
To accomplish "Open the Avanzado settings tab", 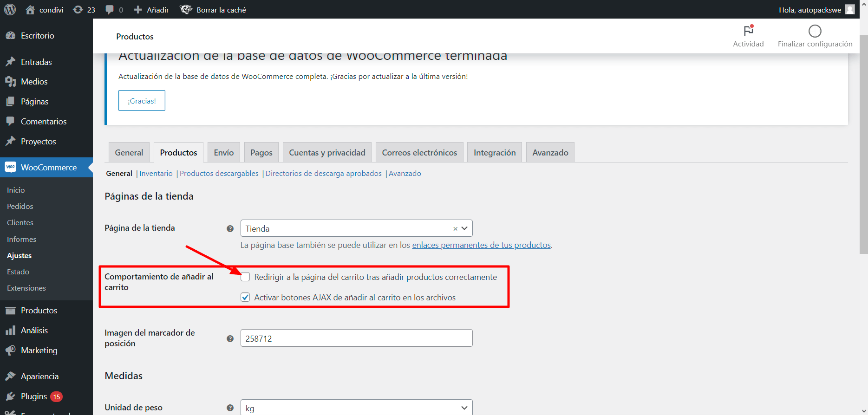I will coord(550,152).
